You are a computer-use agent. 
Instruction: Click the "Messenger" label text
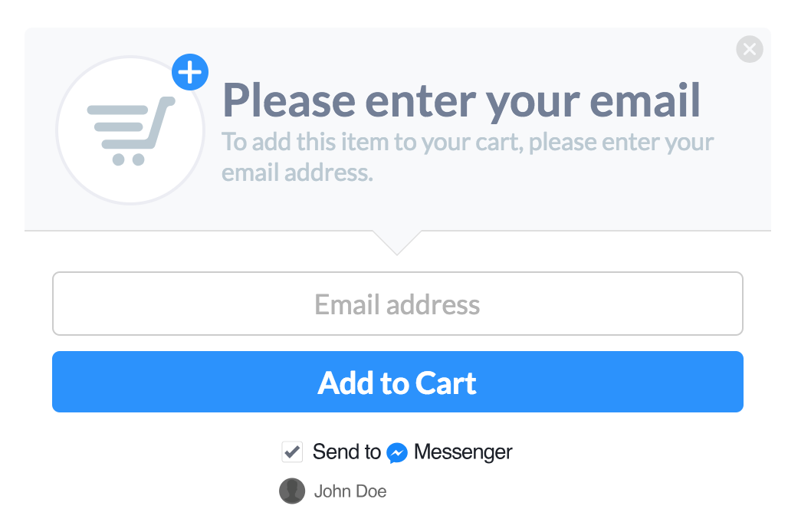463,452
